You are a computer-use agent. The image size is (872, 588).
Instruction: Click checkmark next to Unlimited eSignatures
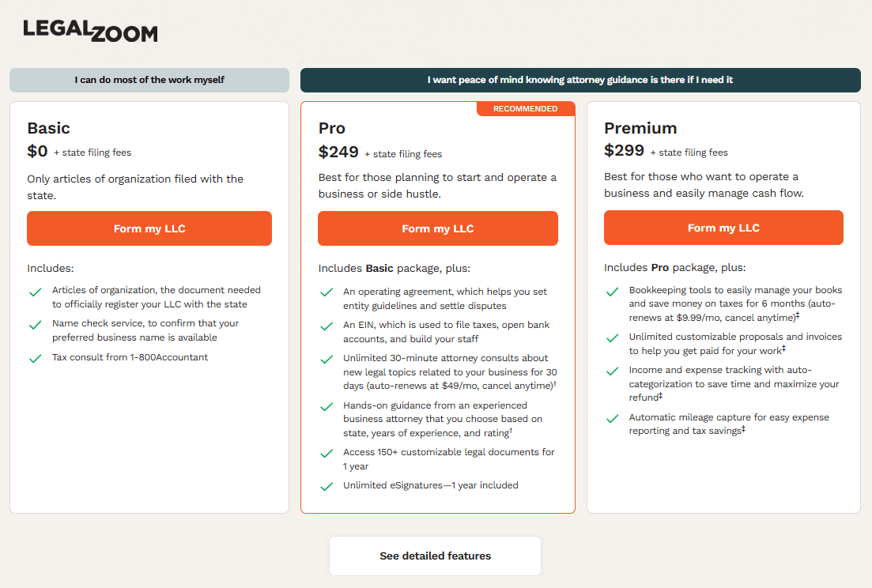[x=327, y=486]
